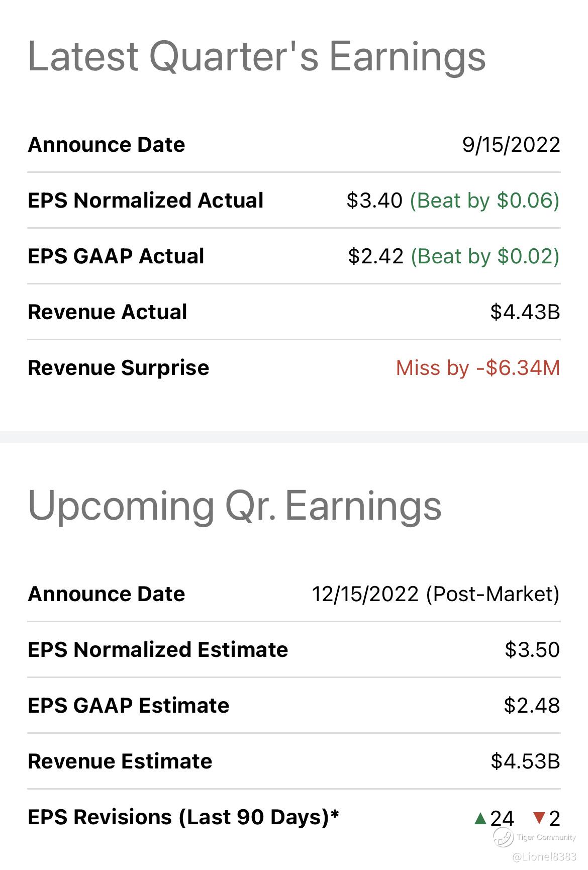Open the @Lionel8383 username watermark
This screenshot has width=588, height=870.
(x=544, y=856)
